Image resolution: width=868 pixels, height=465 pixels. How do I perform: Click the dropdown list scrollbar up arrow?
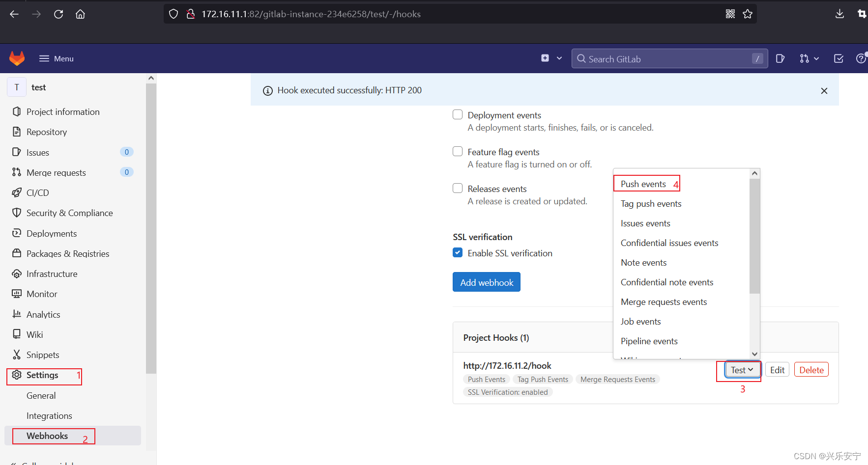pos(754,173)
